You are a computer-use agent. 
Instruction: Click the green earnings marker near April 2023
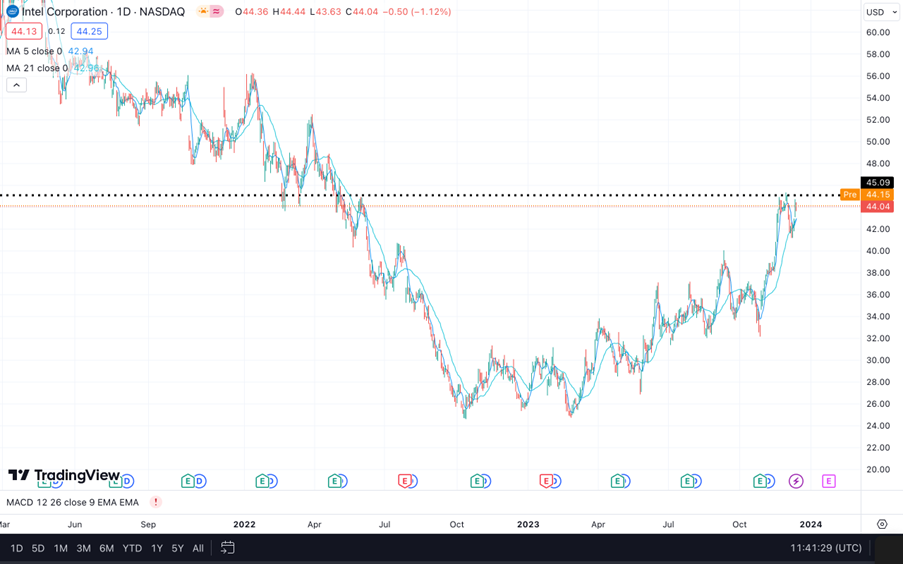(x=618, y=481)
